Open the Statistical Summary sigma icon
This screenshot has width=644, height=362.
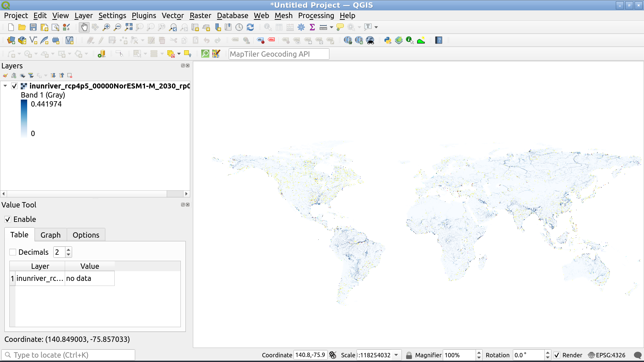coord(312,27)
